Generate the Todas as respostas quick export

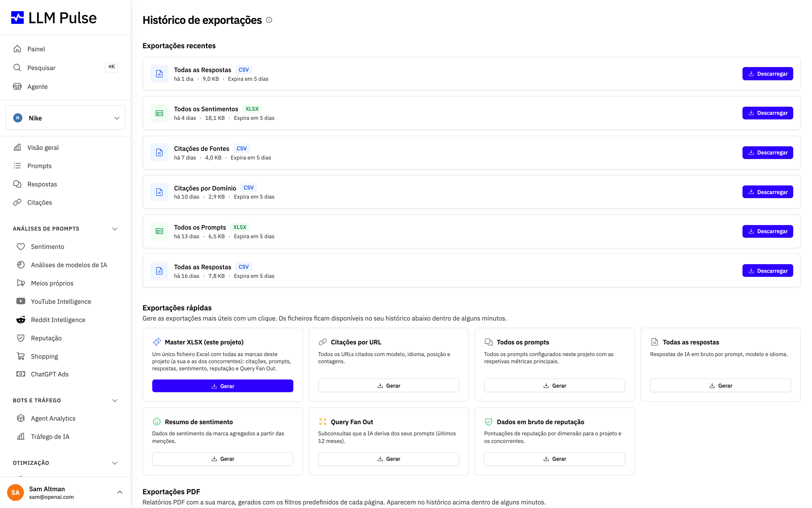tap(720, 386)
